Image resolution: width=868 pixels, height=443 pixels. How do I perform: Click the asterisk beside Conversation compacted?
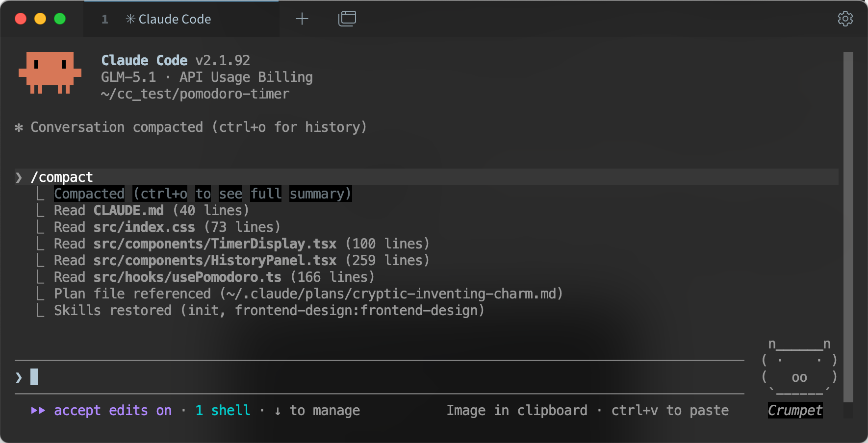tap(19, 127)
